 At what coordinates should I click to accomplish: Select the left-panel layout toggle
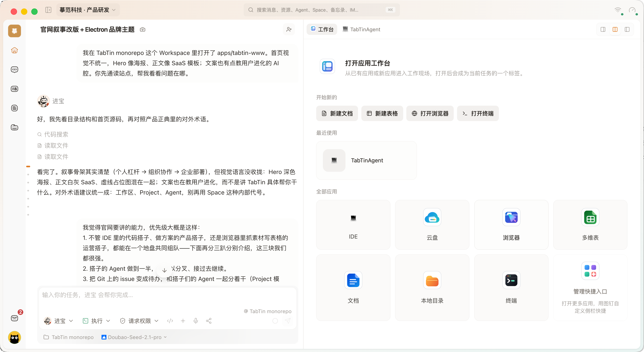pyautogui.click(x=627, y=29)
